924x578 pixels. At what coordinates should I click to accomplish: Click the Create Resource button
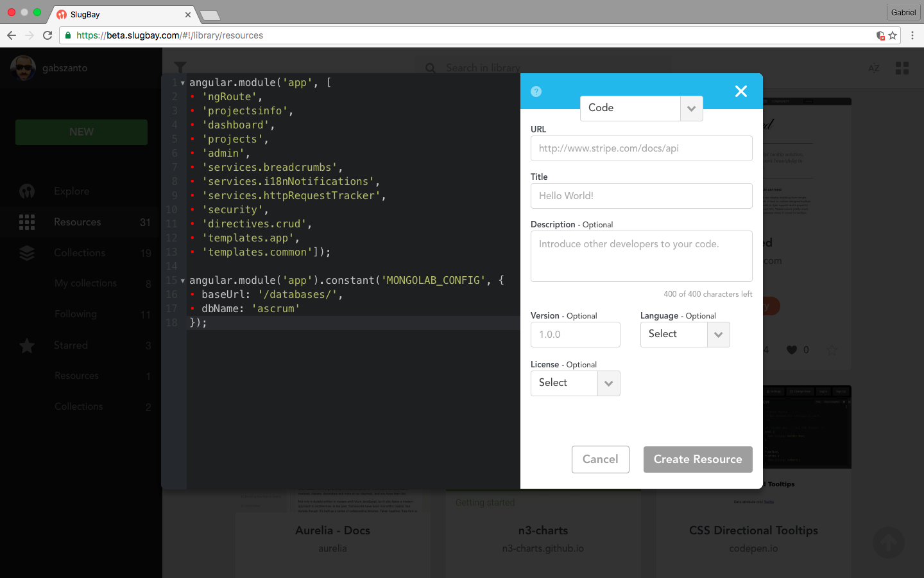698,459
